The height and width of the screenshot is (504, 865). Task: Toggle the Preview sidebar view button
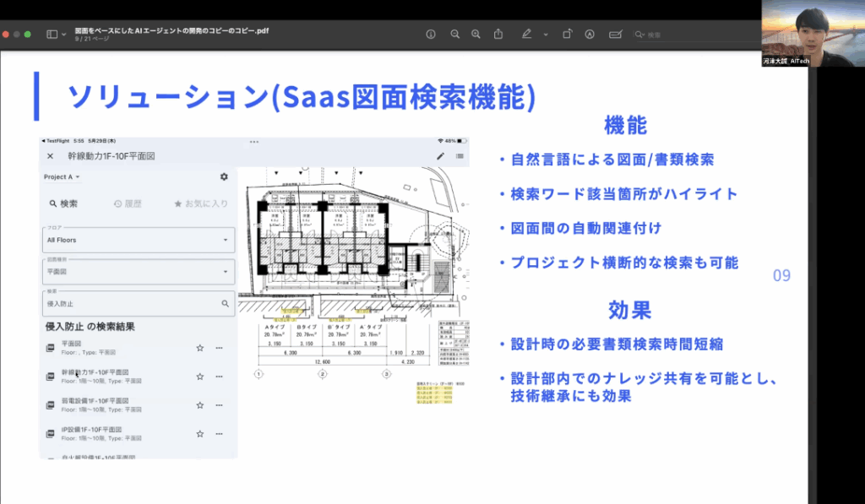[x=52, y=34]
